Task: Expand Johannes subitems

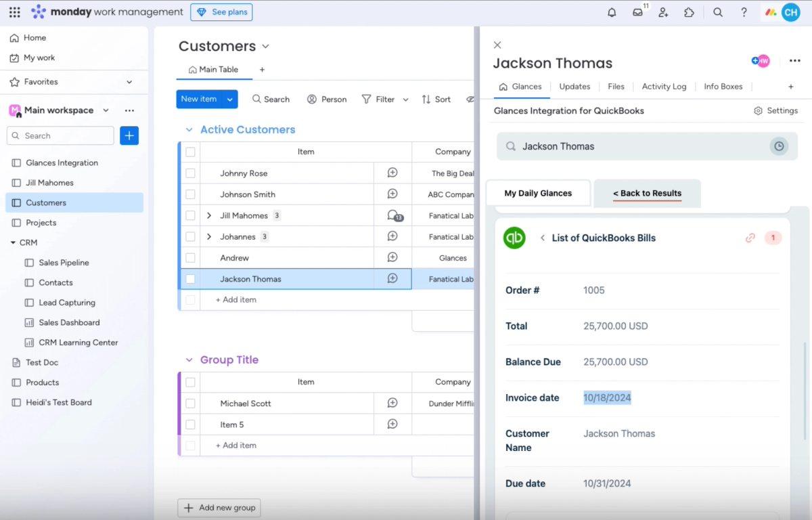Action: [209, 236]
